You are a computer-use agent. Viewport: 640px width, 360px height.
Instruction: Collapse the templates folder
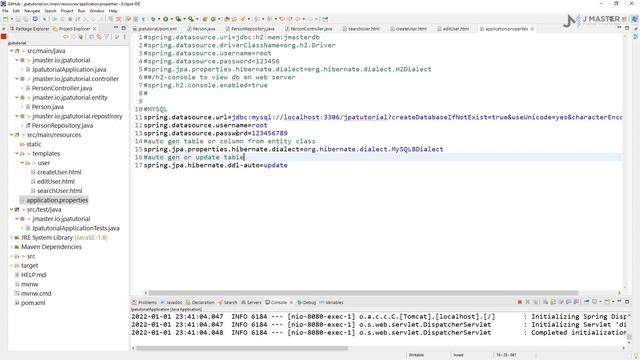[x=17, y=154]
